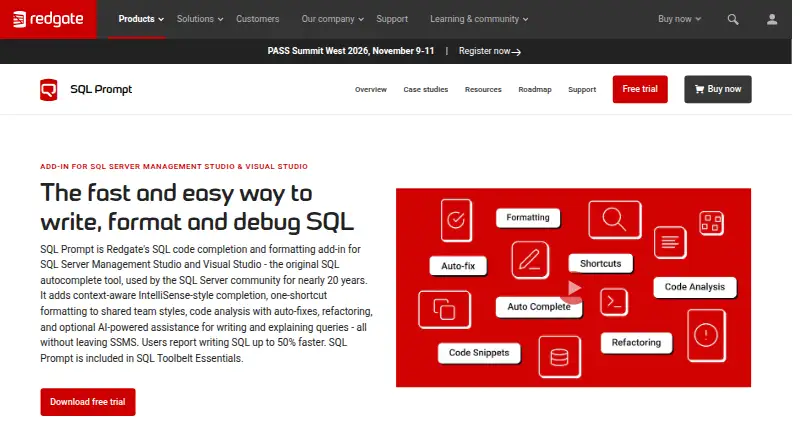Click Download free trial button
Image resolution: width=800 pixels, height=440 pixels.
coord(88,402)
